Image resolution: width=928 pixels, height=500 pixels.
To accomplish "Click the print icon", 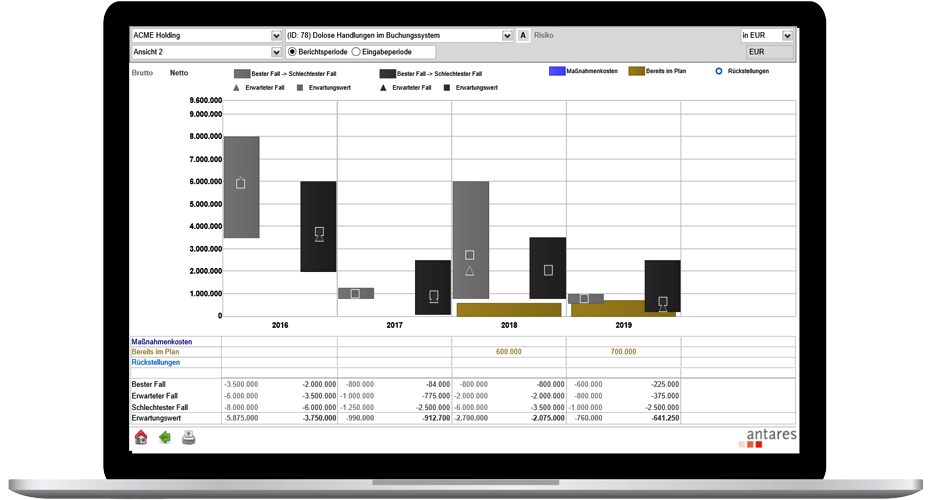I will 188,437.
